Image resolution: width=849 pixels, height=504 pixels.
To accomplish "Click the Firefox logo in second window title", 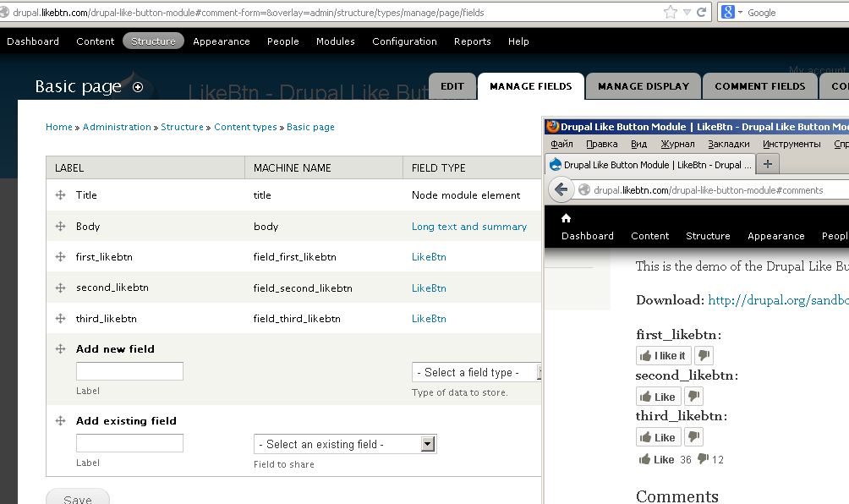I will click(x=553, y=127).
